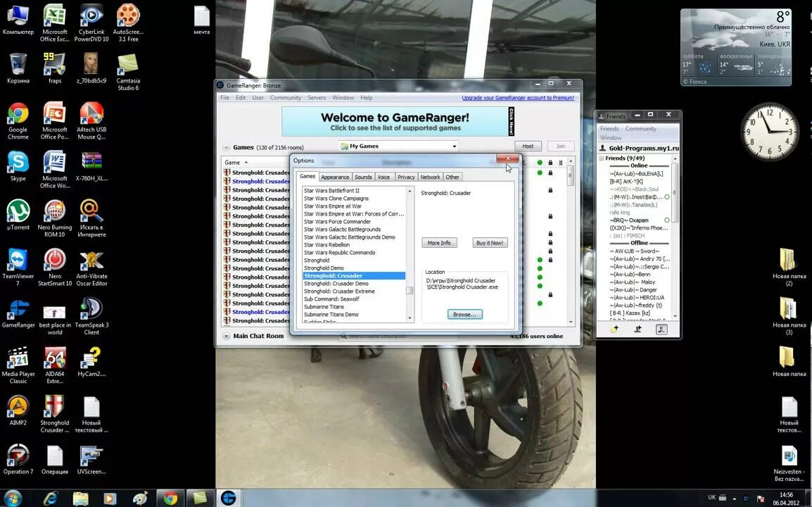Open the Camtasia Studio 6 icon
The height and width of the screenshot is (507, 812).
(x=128, y=72)
